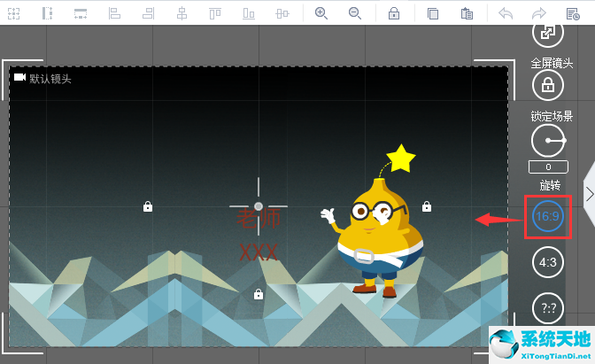Viewport: 595px width, 364px height.
Task: Select the 16:9 aspect ratio option
Action: click(x=548, y=215)
